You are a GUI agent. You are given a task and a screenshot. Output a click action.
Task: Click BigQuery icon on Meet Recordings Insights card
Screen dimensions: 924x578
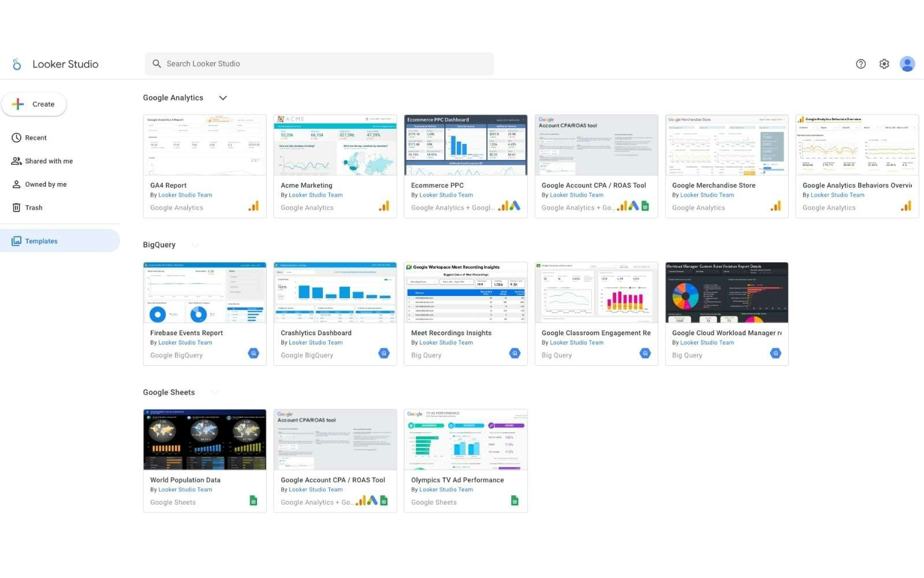[x=515, y=353]
